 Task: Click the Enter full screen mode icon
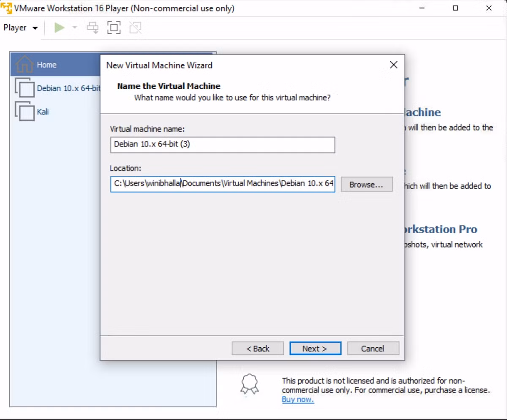tap(114, 28)
